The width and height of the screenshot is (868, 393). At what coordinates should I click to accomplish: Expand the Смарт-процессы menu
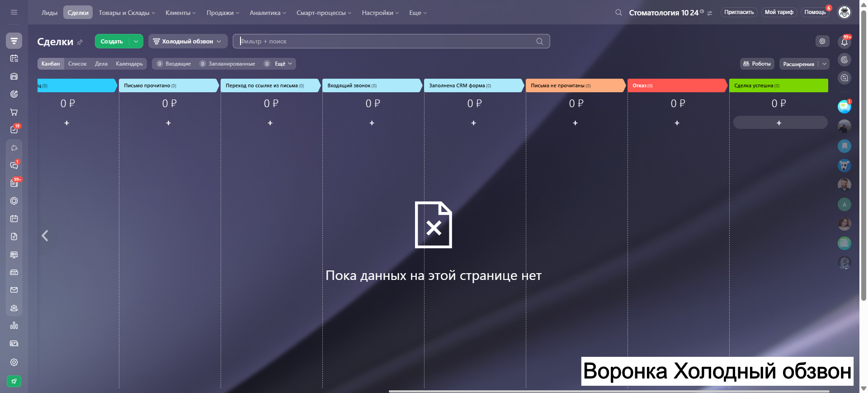pyautogui.click(x=324, y=13)
